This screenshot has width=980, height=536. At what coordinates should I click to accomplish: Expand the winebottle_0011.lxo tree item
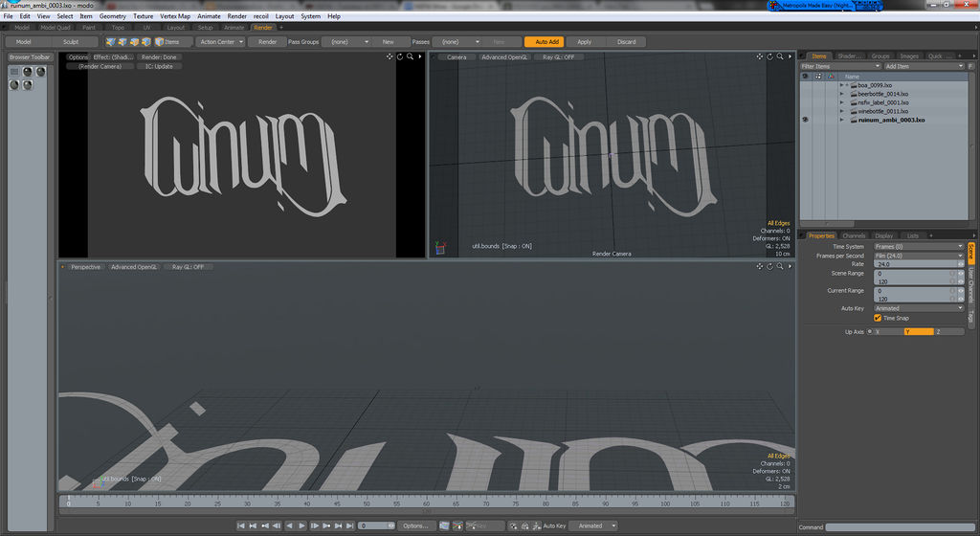[842, 111]
